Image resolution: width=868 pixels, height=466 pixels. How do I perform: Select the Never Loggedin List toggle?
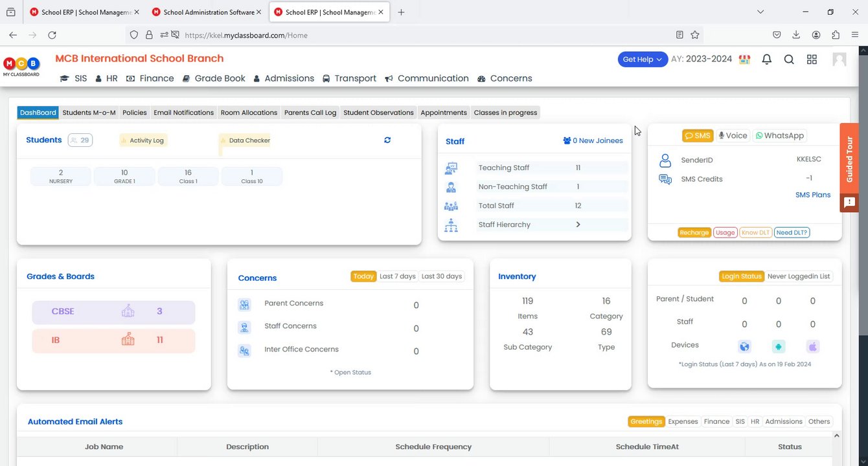click(798, 276)
